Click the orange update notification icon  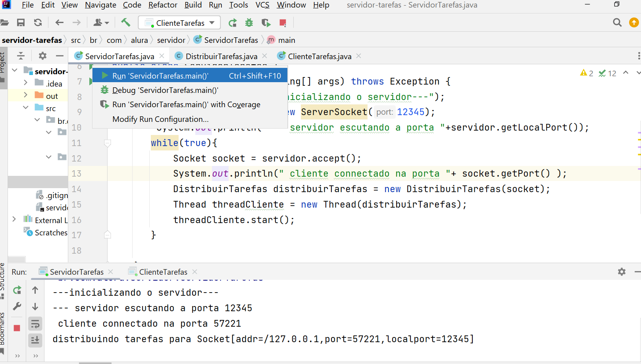tap(634, 23)
